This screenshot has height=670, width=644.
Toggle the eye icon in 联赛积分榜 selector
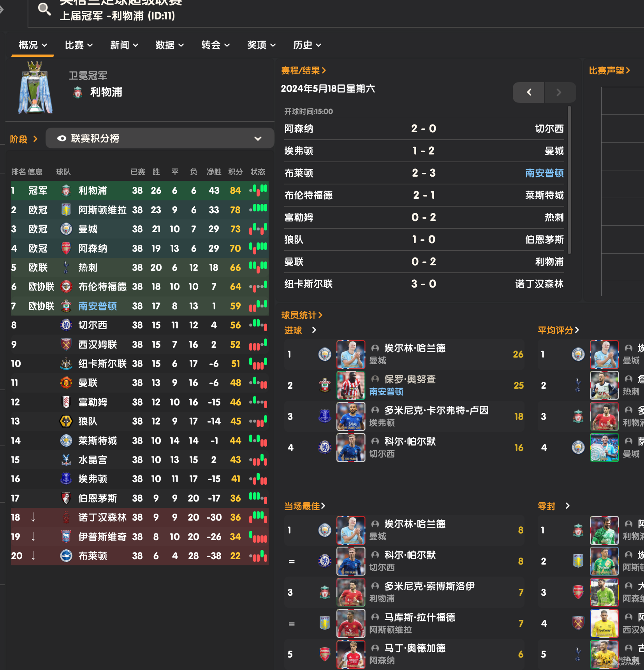point(62,139)
